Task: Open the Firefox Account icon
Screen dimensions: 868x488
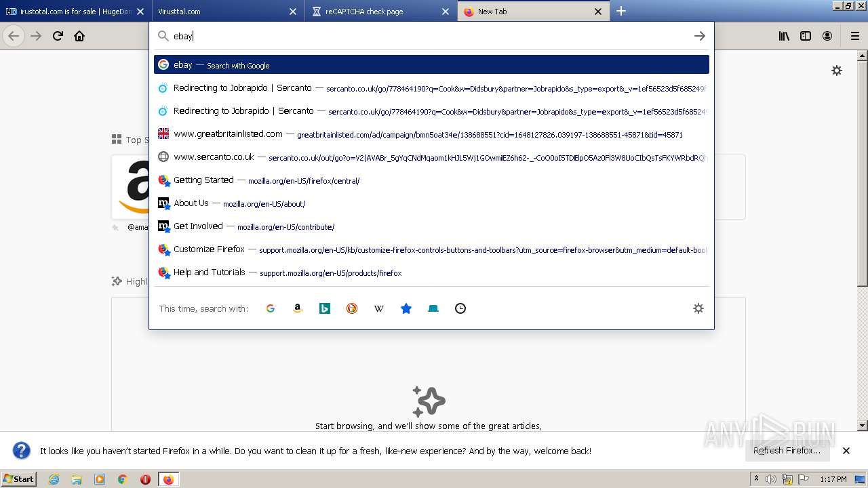Action: (827, 36)
